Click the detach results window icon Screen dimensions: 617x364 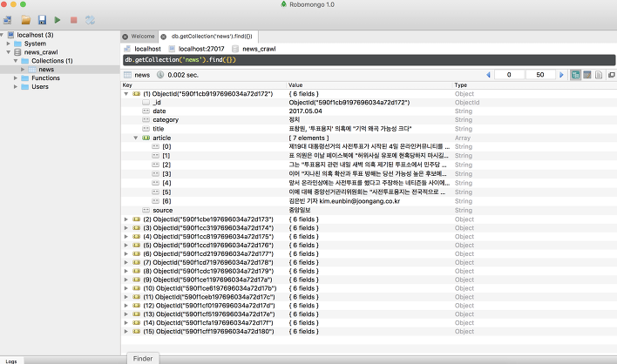612,75
